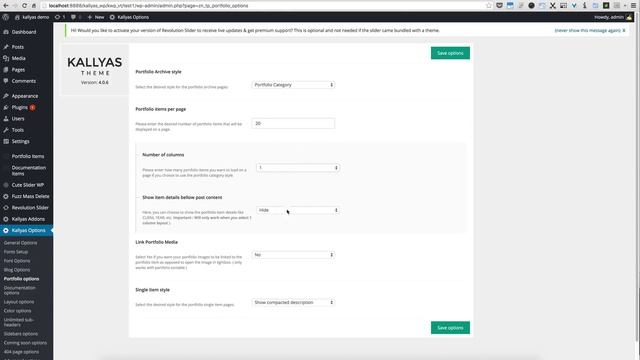Viewport: 640px width, 360px height.
Task: Open the kallyas demo site link
Action: [32, 17]
